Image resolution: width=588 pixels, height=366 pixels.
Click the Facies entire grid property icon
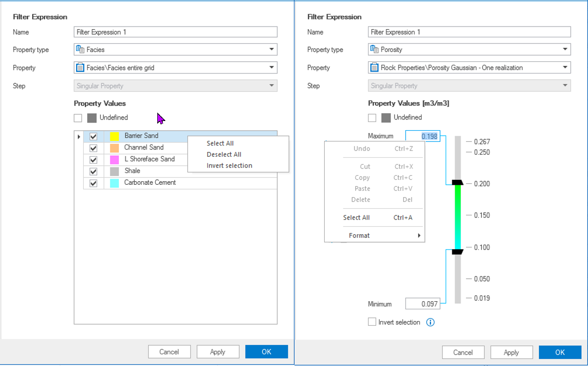pyautogui.click(x=80, y=67)
